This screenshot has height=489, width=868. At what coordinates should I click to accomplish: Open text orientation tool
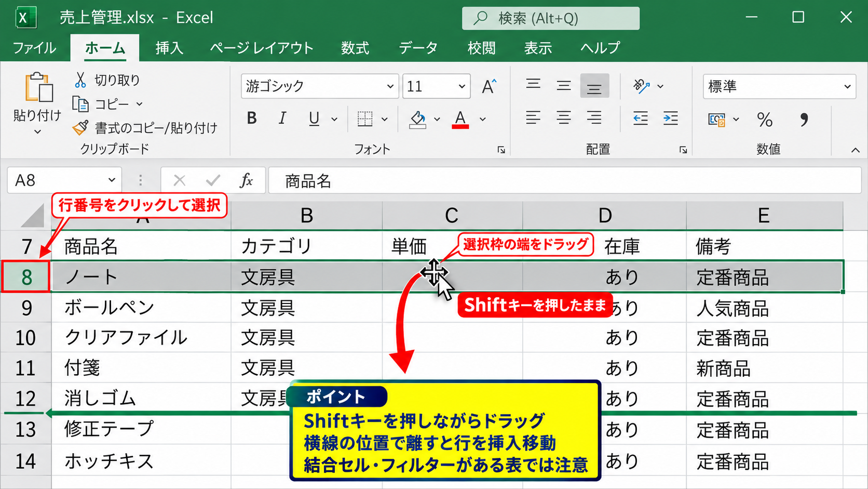(642, 86)
